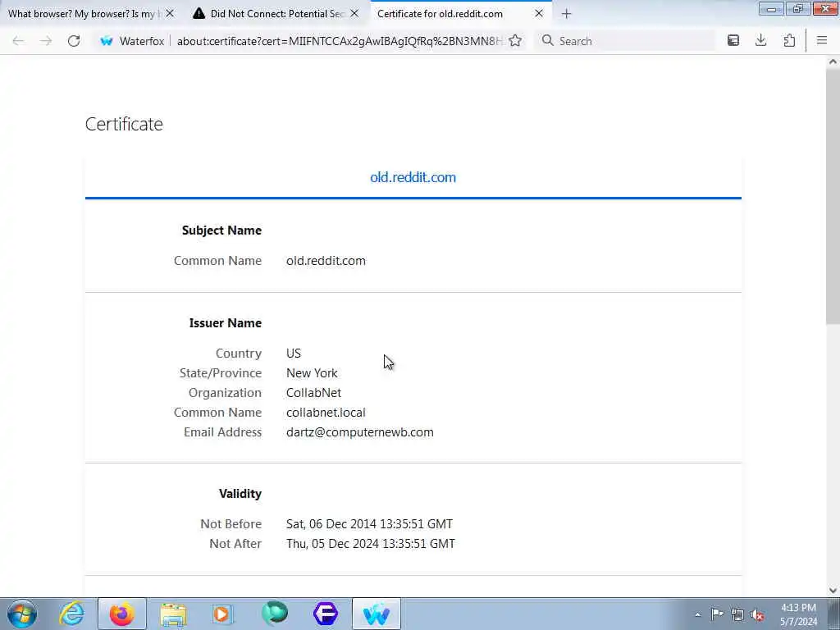Click the Validity heading
The width and height of the screenshot is (840, 630).
point(240,494)
